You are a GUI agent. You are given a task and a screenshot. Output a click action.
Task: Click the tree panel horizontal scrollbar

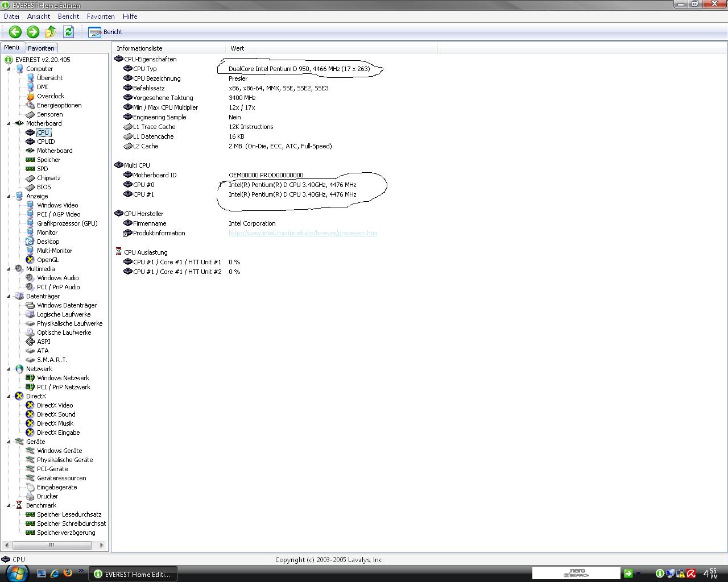pos(51,545)
